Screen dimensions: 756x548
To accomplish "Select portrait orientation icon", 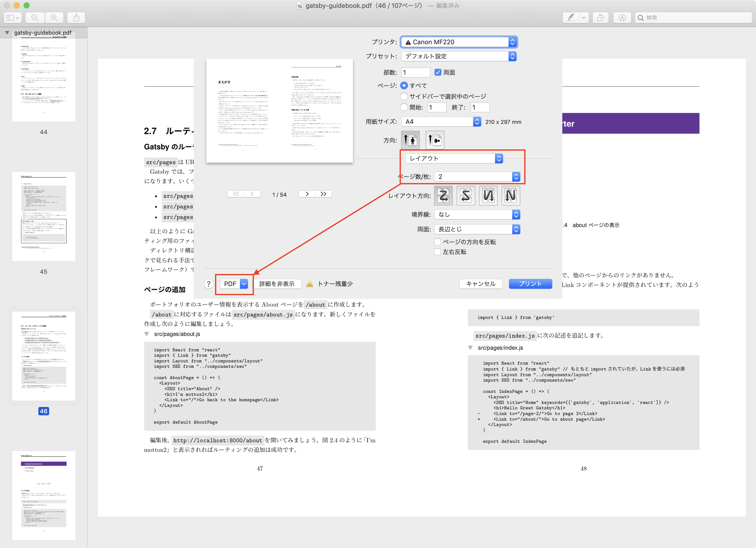I will click(x=410, y=140).
